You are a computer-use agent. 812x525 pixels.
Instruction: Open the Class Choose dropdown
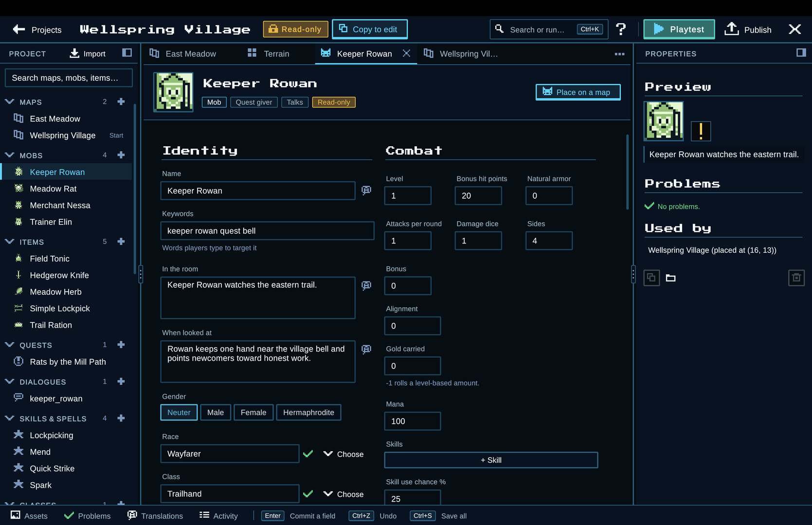pos(343,494)
